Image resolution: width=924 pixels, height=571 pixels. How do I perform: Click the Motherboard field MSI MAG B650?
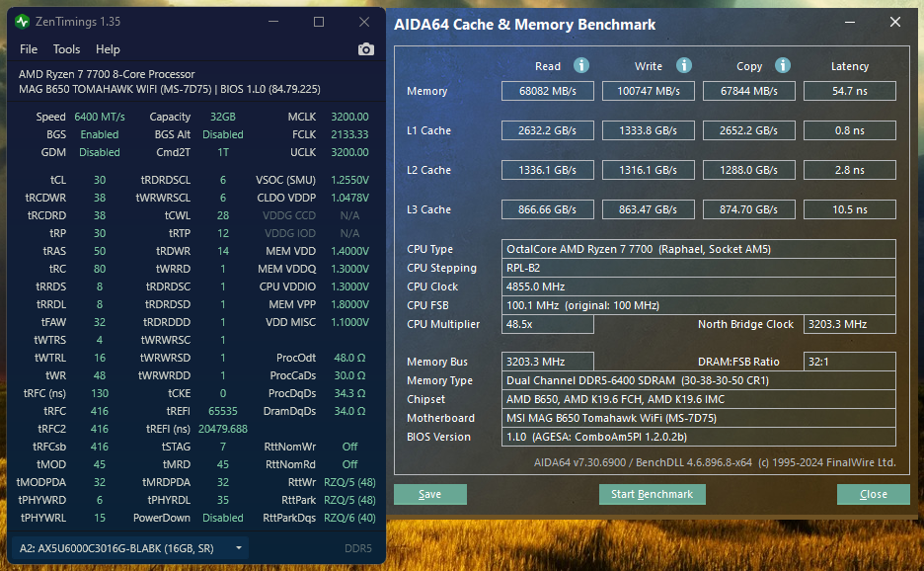tap(698, 418)
